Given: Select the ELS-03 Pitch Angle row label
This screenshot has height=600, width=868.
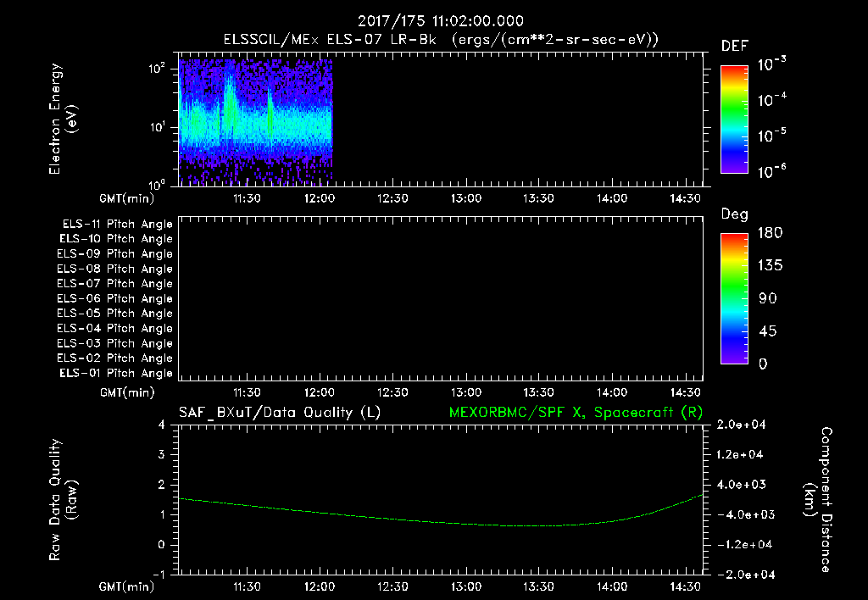Looking at the screenshot, I should coord(114,343).
